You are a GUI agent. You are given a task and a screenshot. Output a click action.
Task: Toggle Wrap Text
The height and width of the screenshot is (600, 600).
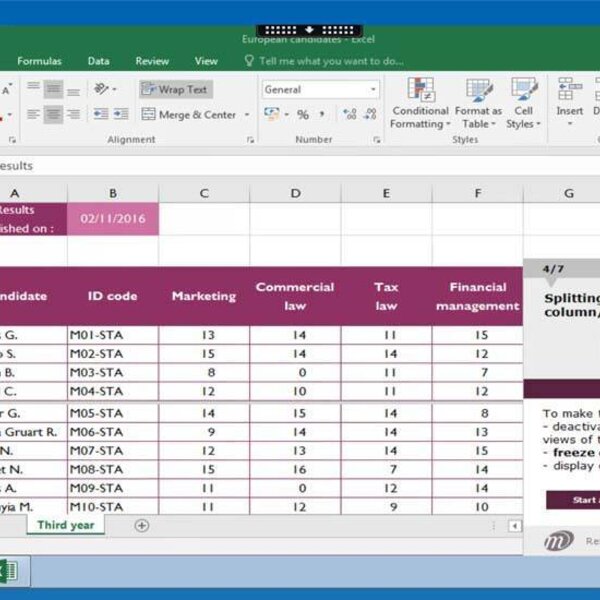(x=176, y=90)
